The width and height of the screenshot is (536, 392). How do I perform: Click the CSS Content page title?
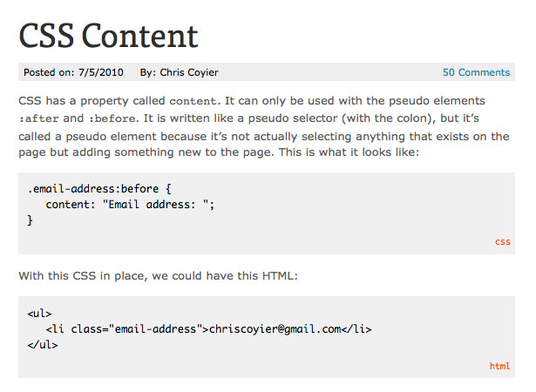coord(108,36)
